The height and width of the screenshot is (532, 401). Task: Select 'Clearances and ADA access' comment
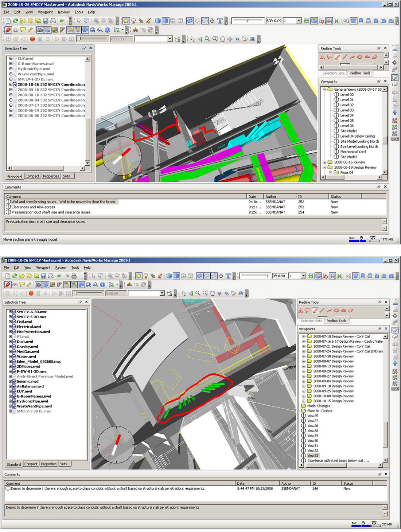pos(33,207)
